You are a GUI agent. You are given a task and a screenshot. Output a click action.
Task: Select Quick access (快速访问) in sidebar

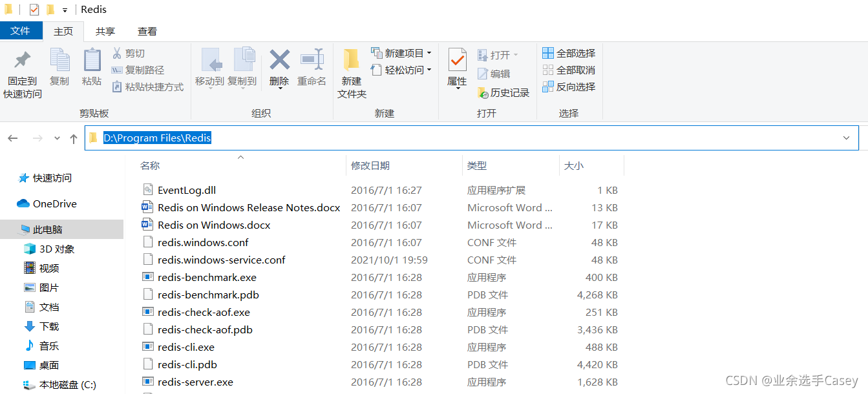[x=52, y=178]
